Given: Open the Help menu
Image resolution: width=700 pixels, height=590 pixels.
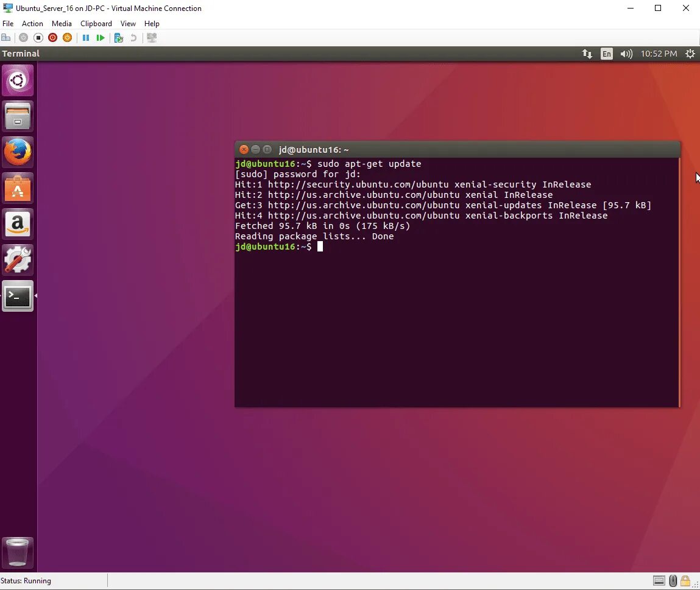Looking at the screenshot, I should (152, 24).
